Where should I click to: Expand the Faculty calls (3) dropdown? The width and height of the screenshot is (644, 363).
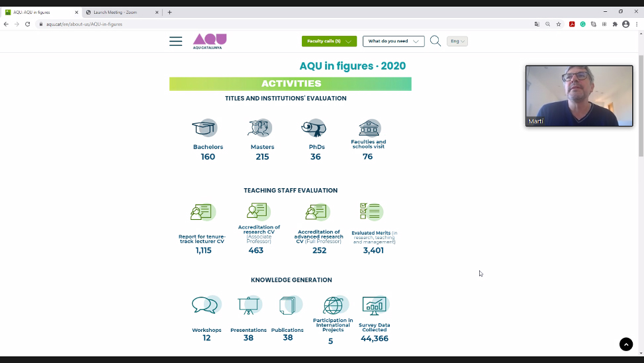tap(329, 41)
